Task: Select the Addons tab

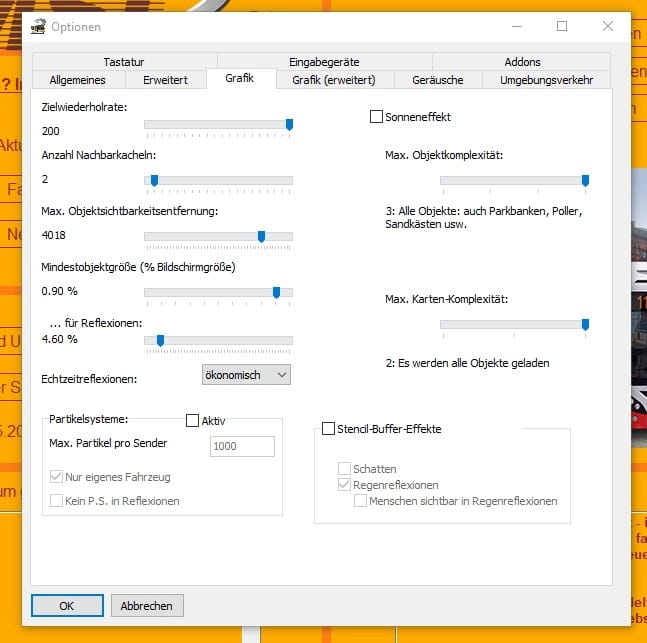Action: tap(522, 61)
